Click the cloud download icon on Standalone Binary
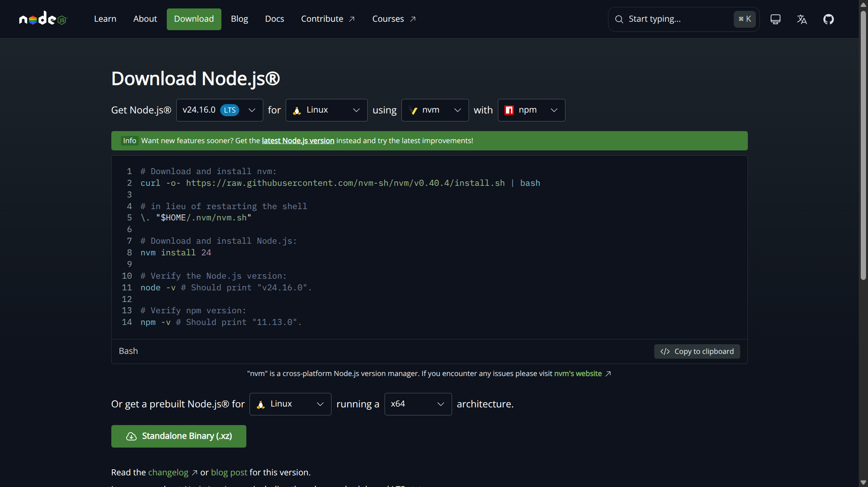The image size is (868, 487). click(x=131, y=436)
